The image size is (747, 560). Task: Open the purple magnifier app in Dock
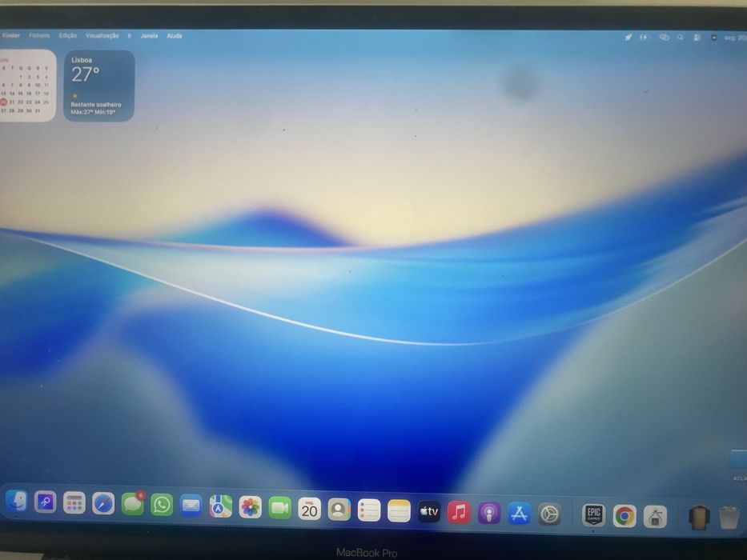tap(46, 502)
